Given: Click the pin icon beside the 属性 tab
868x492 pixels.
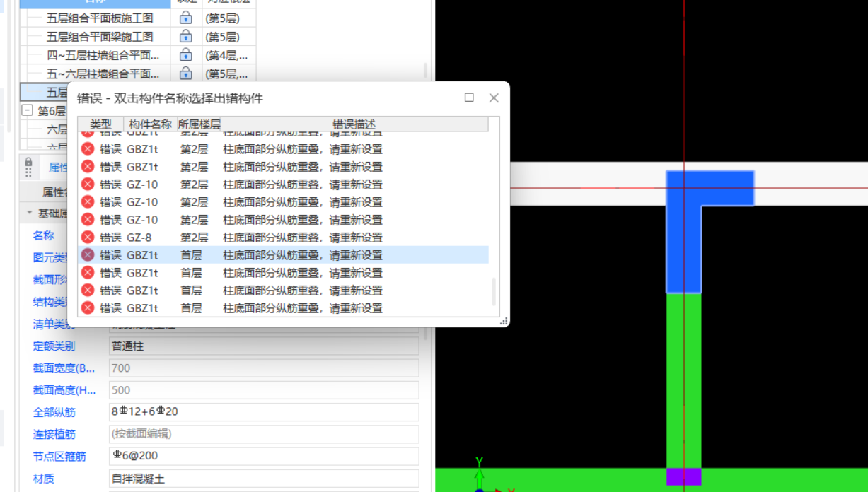Looking at the screenshot, I should pyautogui.click(x=28, y=168).
